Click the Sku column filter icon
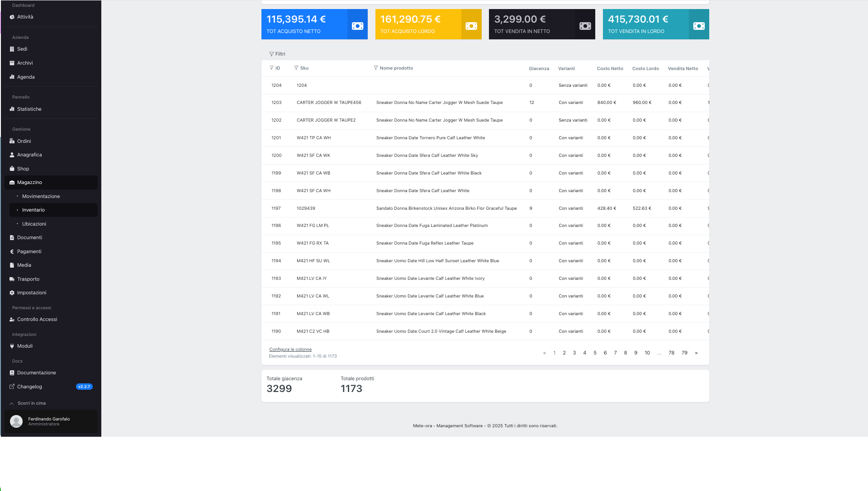 (x=296, y=68)
